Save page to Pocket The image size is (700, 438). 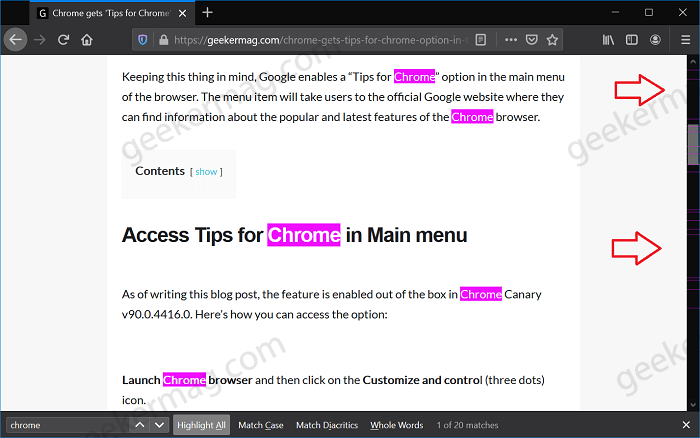point(532,40)
